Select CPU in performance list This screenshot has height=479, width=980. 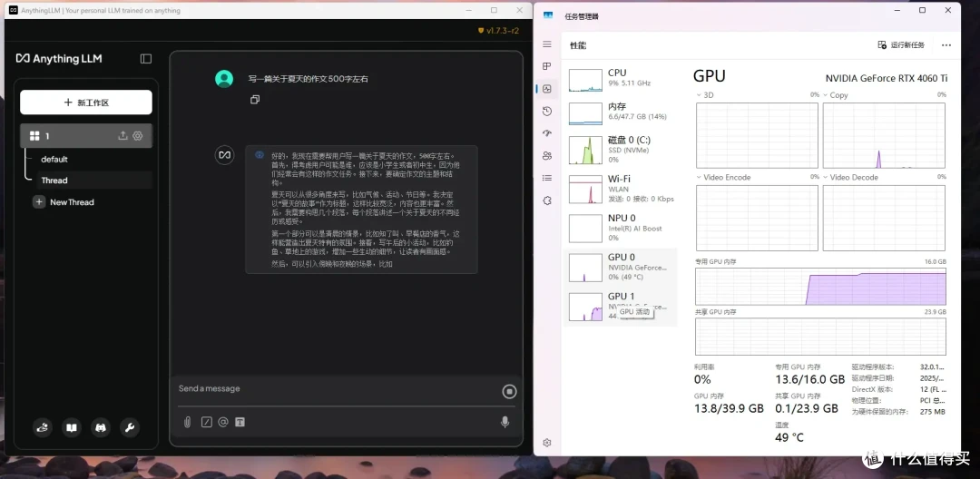coord(621,78)
